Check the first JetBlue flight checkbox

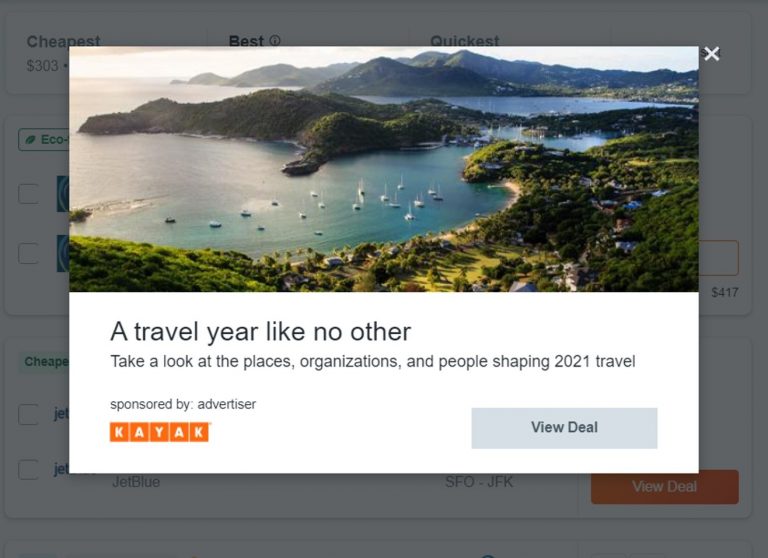tap(29, 414)
